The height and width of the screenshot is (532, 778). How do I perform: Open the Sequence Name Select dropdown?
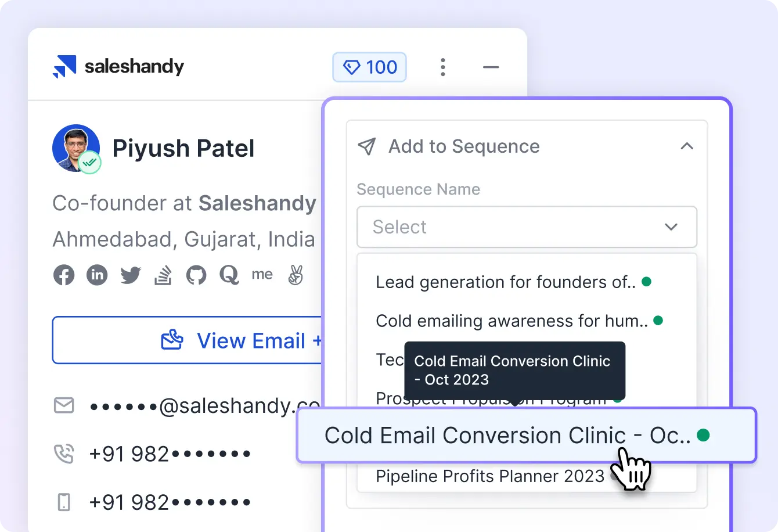pos(527,227)
